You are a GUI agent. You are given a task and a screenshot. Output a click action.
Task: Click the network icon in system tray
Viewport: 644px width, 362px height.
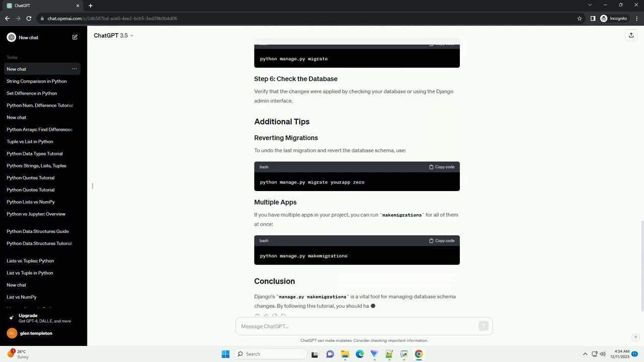(x=594, y=354)
